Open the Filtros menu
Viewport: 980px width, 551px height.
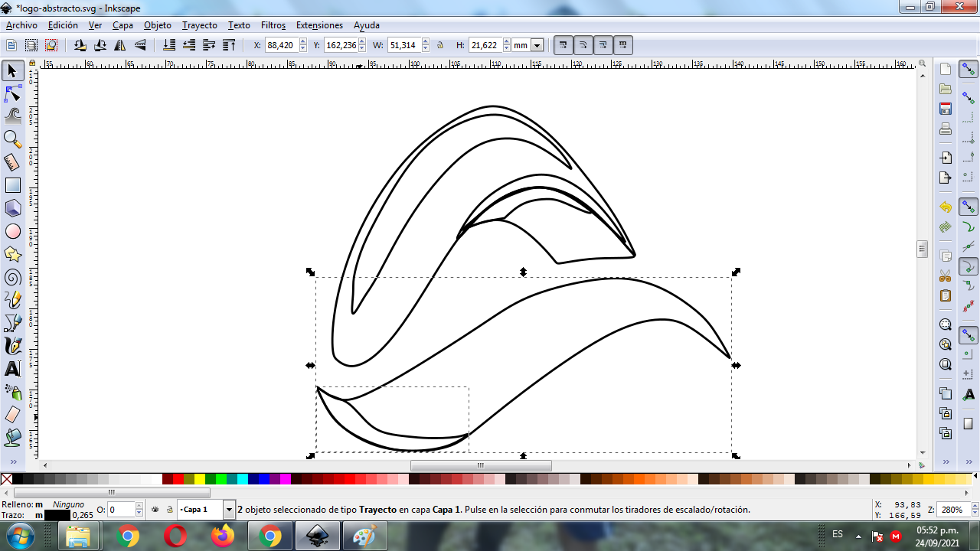(x=273, y=25)
